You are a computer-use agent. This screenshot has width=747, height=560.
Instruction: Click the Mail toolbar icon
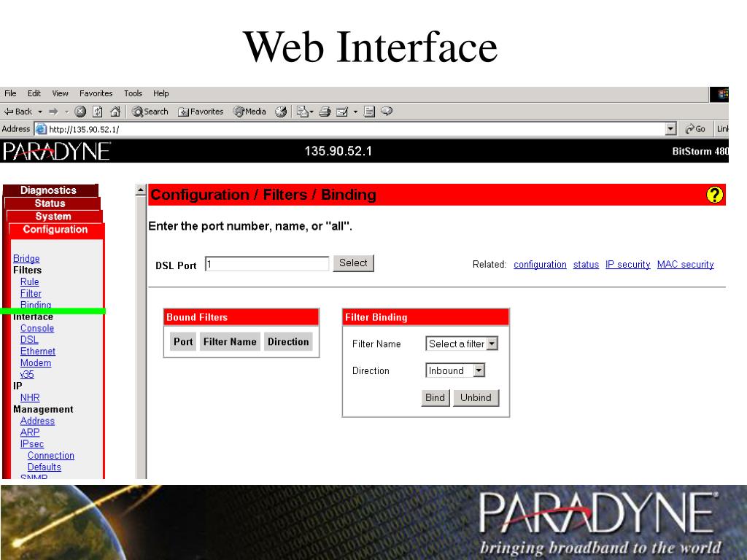pyautogui.click(x=303, y=112)
